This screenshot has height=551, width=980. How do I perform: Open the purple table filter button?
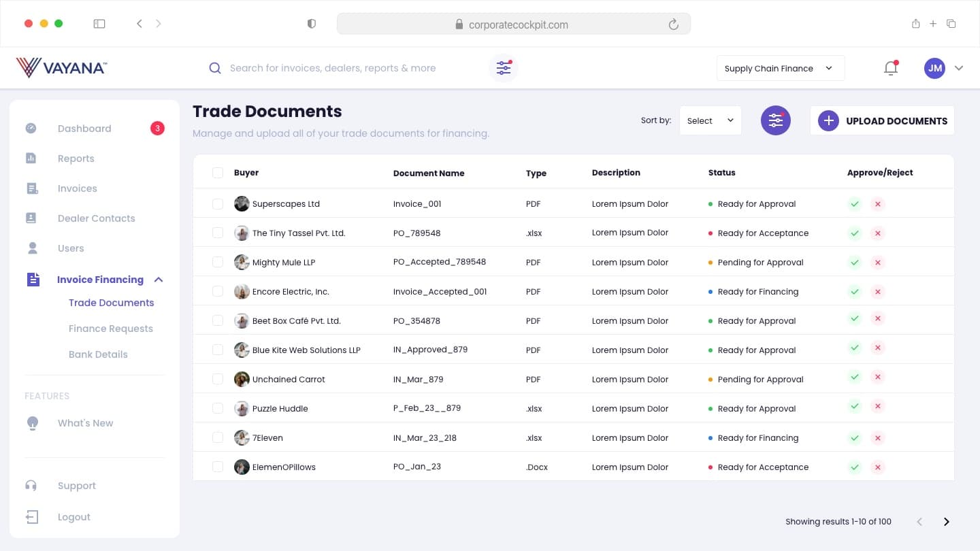776,120
